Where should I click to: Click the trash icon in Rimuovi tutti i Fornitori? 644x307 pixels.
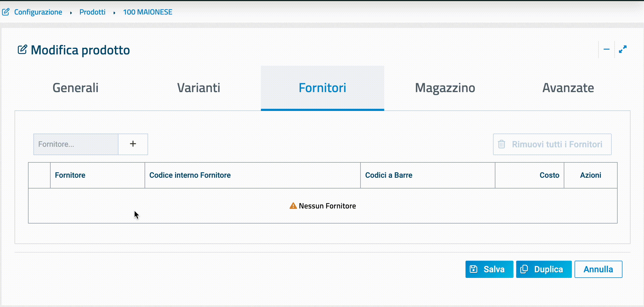tap(502, 144)
